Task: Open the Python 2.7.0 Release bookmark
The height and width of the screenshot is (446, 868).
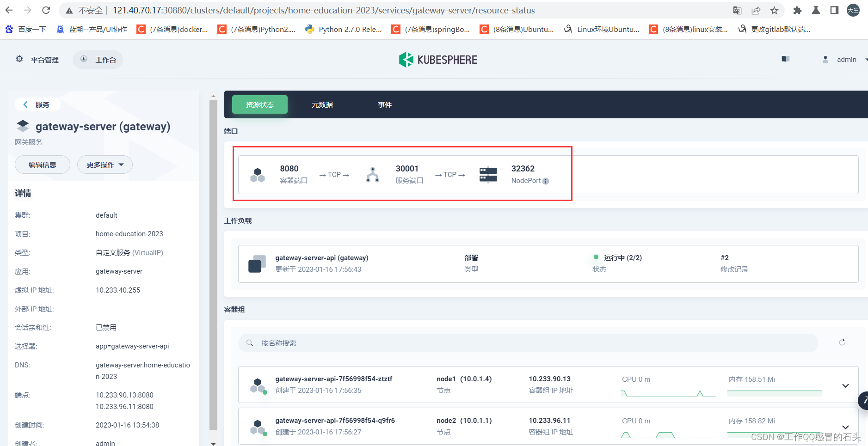Action: (344, 29)
